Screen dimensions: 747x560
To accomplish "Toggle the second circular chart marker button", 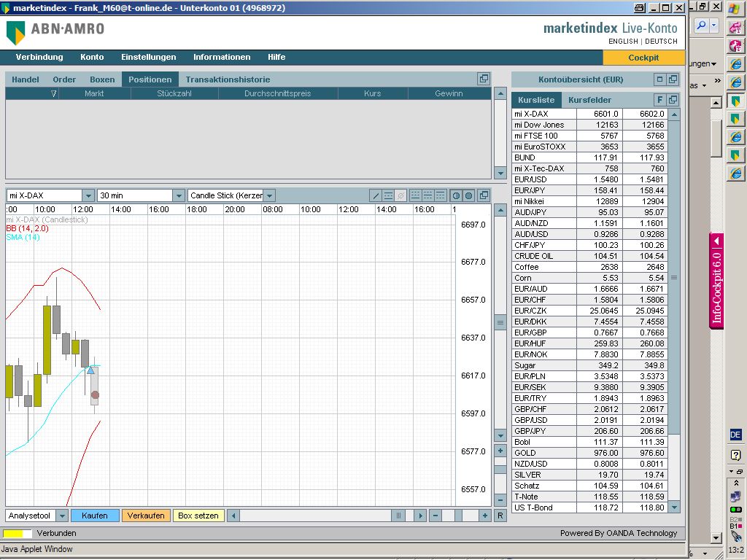I will click(x=468, y=195).
